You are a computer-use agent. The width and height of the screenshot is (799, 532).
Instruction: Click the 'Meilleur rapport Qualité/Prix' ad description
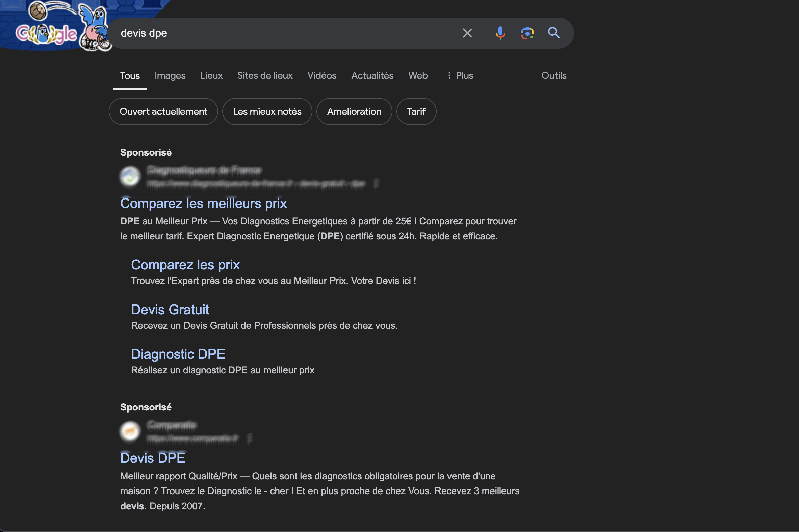pos(320,491)
